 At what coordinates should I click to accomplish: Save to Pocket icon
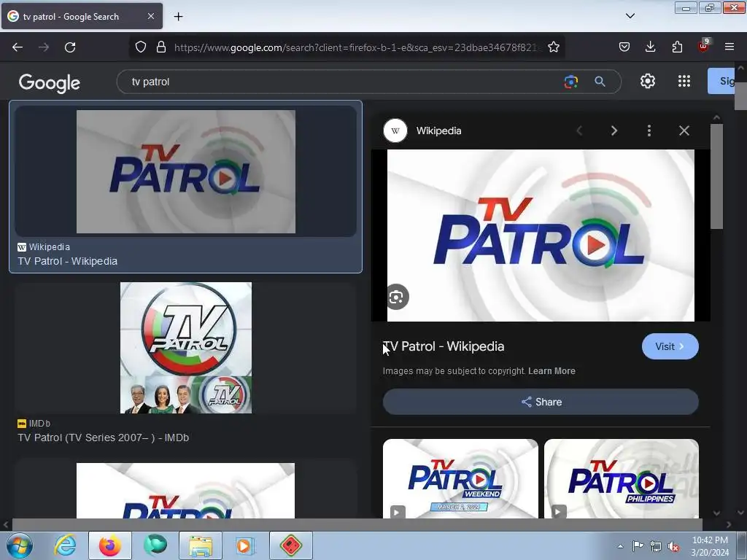click(x=624, y=47)
